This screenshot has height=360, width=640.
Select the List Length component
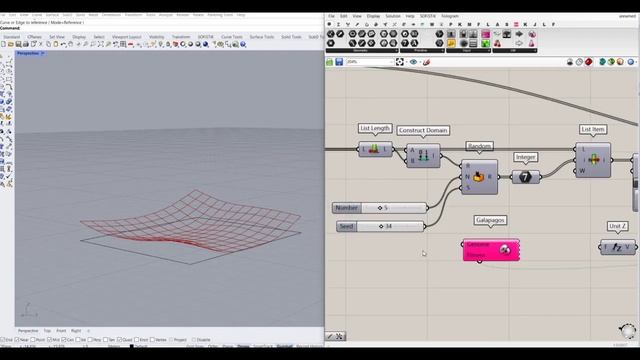point(375,149)
